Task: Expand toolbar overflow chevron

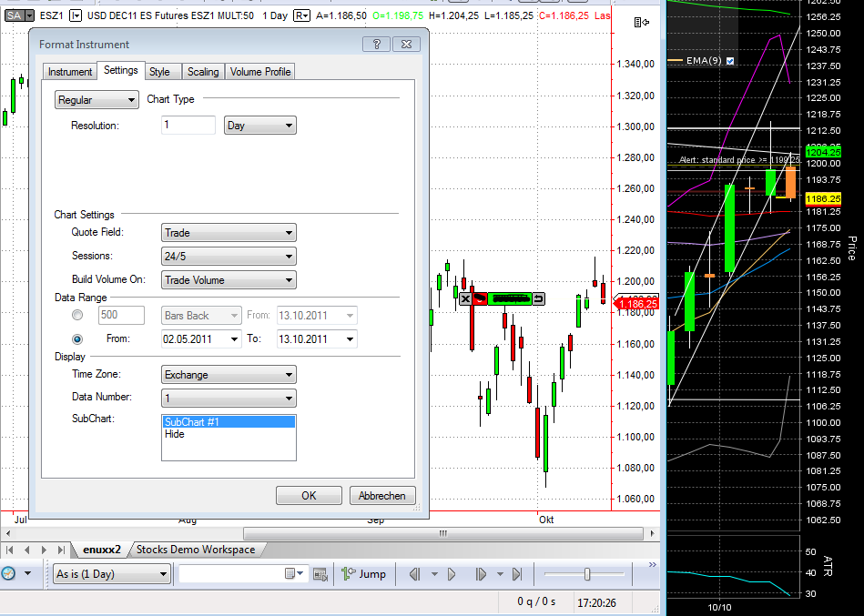Action: [x=653, y=565]
